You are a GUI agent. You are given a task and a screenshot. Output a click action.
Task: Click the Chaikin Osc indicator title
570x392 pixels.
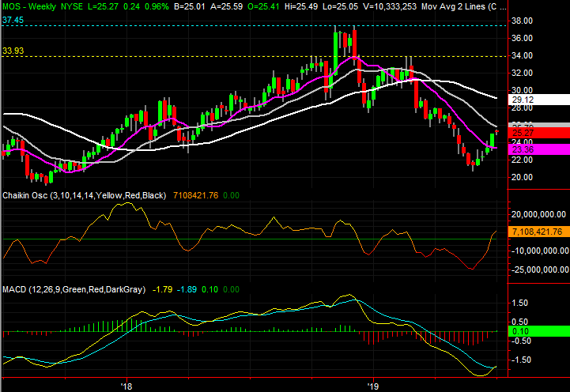[85, 195]
